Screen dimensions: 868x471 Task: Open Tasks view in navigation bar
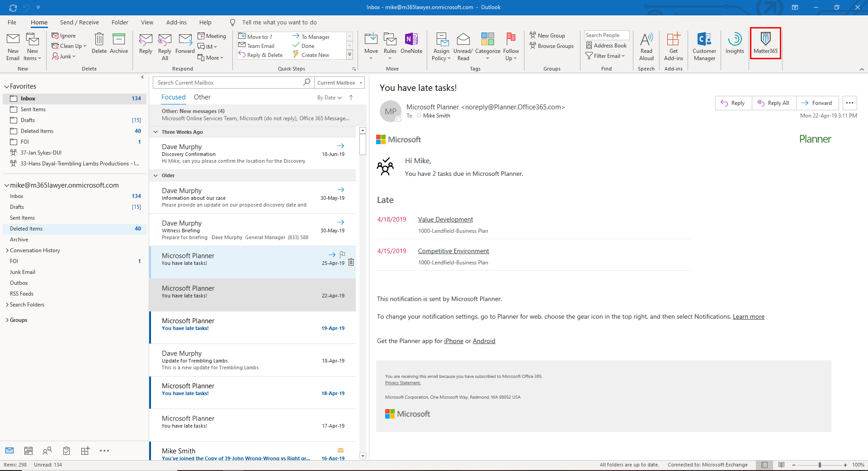(66, 451)
